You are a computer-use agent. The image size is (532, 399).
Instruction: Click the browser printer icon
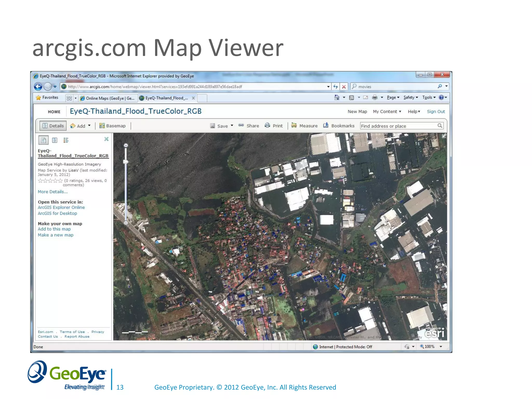click(x=375, y=98)
